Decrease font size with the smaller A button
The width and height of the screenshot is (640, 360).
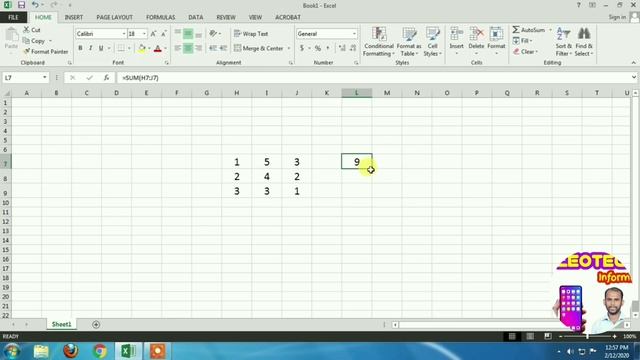pyautogui.click(x=163, y=34)
